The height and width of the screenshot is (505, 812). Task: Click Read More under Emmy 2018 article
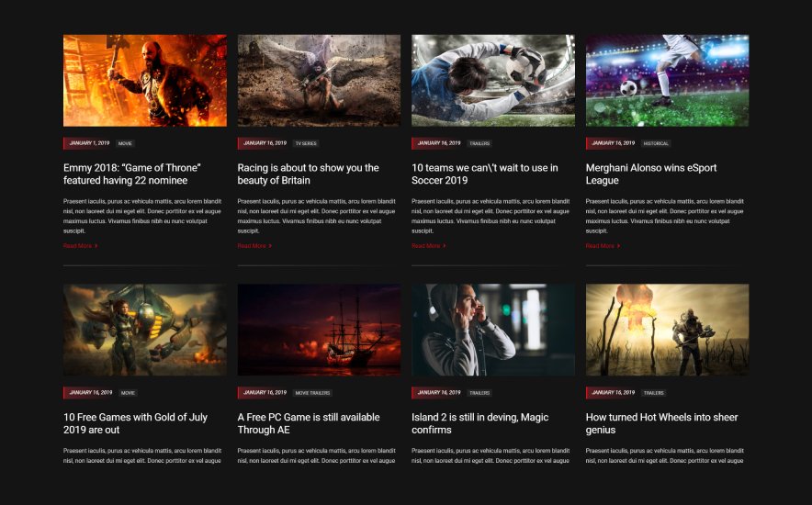click(80, 246)
